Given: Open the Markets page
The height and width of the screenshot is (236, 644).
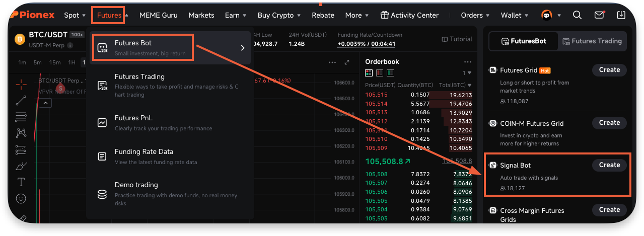Looking at the screenshot, I should 201,15.
